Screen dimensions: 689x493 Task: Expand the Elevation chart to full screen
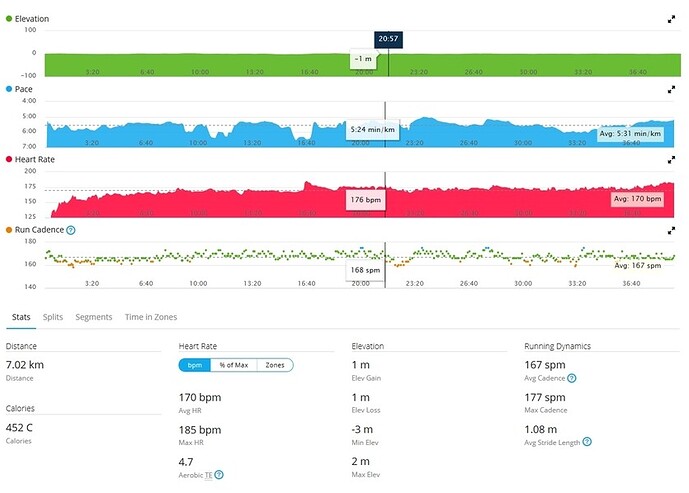click(x=670, y=19)
